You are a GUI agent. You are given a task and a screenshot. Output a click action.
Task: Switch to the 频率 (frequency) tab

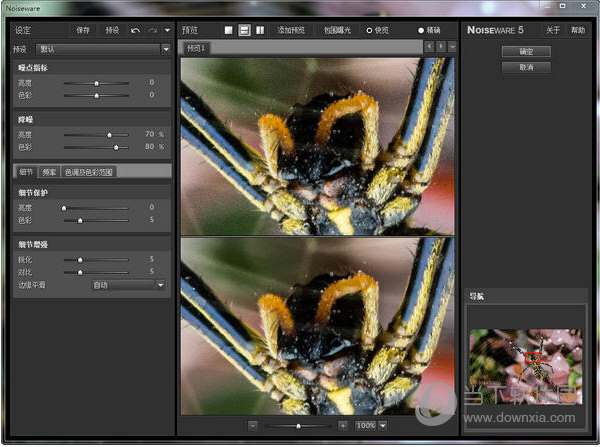tap(49, 172)
